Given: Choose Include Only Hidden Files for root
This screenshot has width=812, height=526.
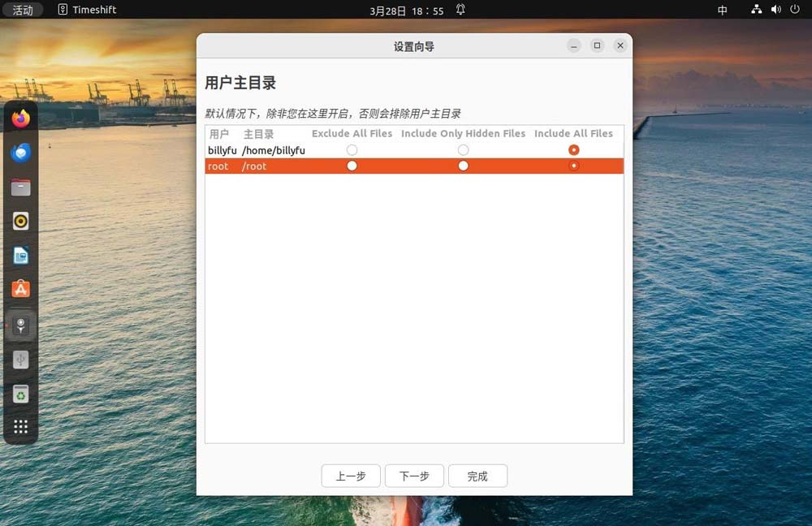Looking at the screenshot, I should click(463, 166).
